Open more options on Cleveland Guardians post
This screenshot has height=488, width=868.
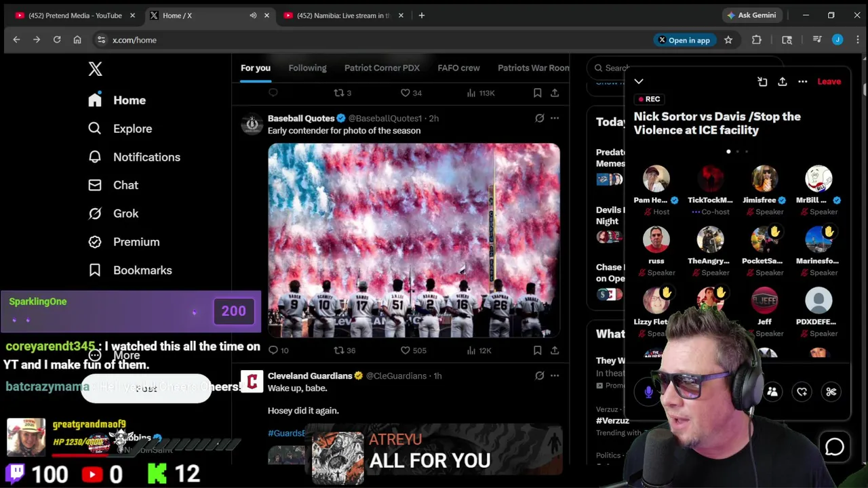point(555,375)
